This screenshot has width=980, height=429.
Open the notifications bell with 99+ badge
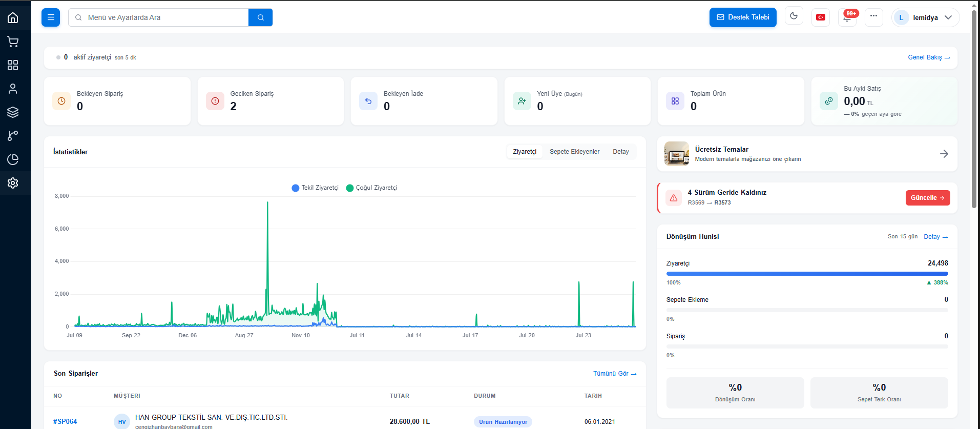(x=847, y=17)
